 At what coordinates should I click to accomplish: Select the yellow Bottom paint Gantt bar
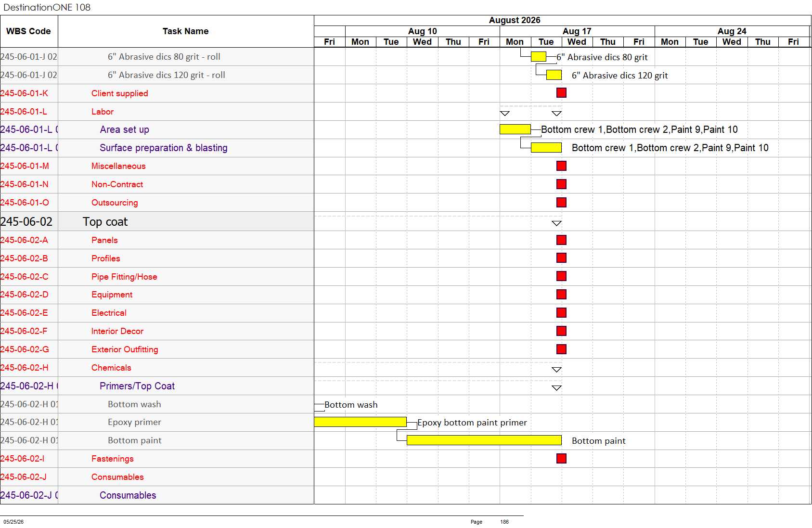coord(484,440)
